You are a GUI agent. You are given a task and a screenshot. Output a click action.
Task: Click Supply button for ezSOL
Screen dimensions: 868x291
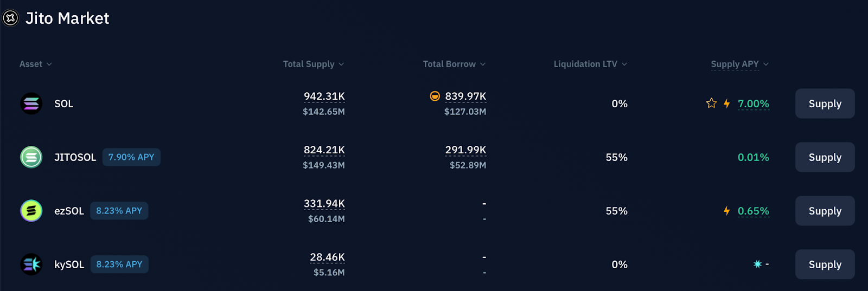(825, 211)
